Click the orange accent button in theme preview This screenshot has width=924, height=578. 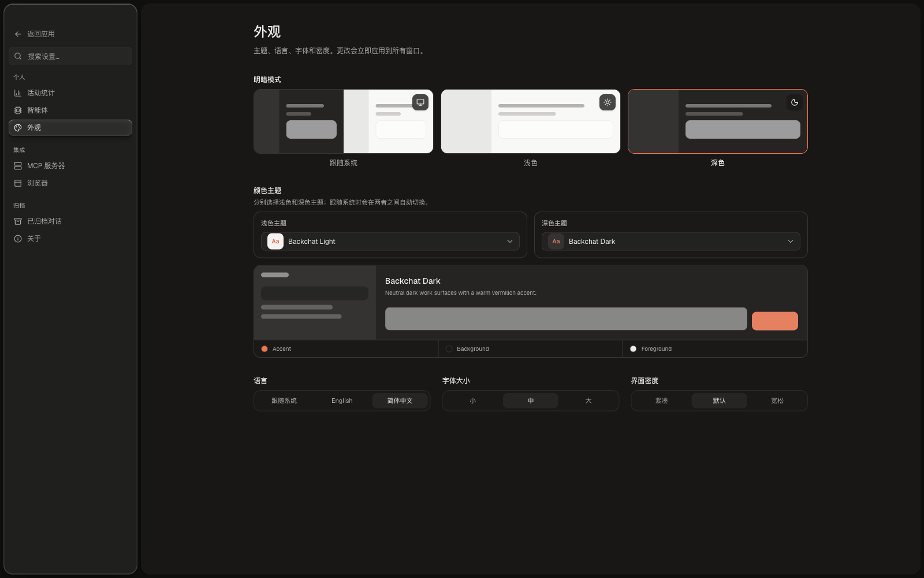pyautogui.click(x=775, y=321)
